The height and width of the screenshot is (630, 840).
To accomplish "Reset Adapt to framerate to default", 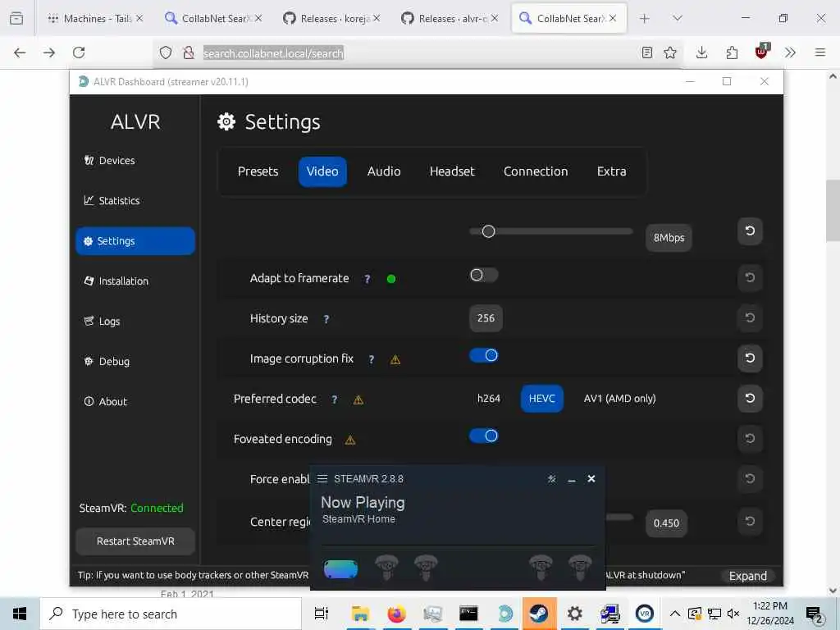I will click(x=750, y=277).
